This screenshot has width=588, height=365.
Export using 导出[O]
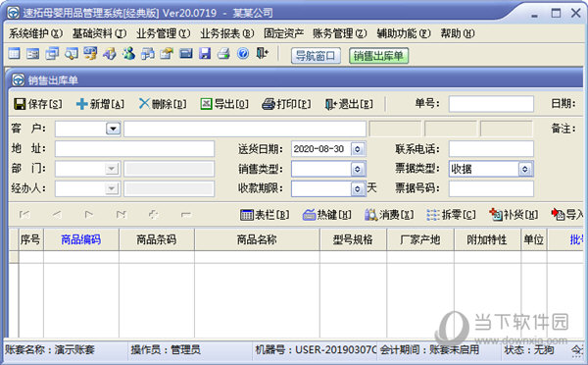224,104
